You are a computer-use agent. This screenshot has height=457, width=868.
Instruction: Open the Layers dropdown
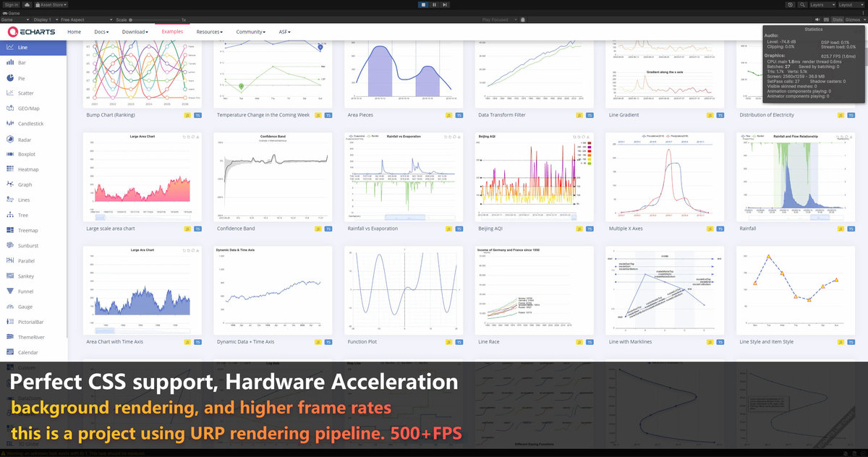[x=822, y=4]
